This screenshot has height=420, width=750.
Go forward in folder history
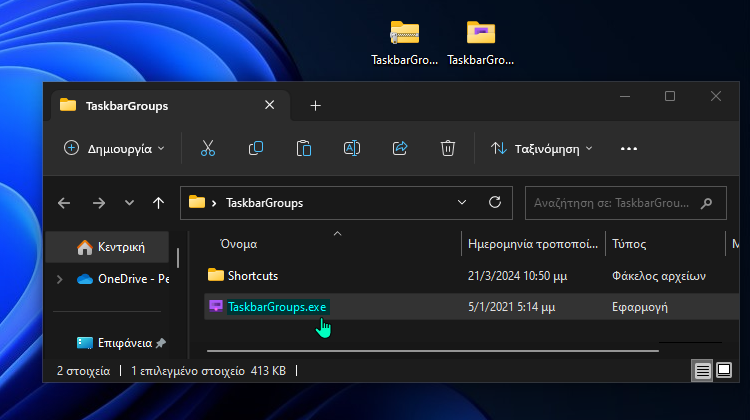[99, 203]
